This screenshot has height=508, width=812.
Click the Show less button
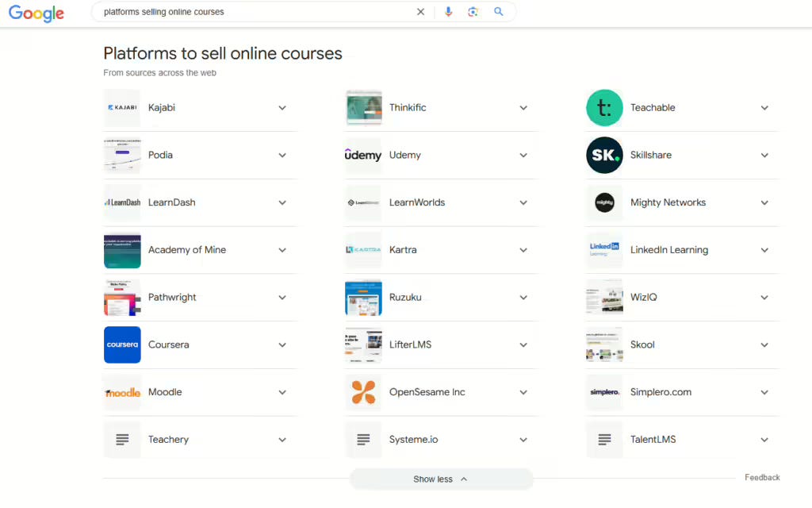(x=441, y=479)
